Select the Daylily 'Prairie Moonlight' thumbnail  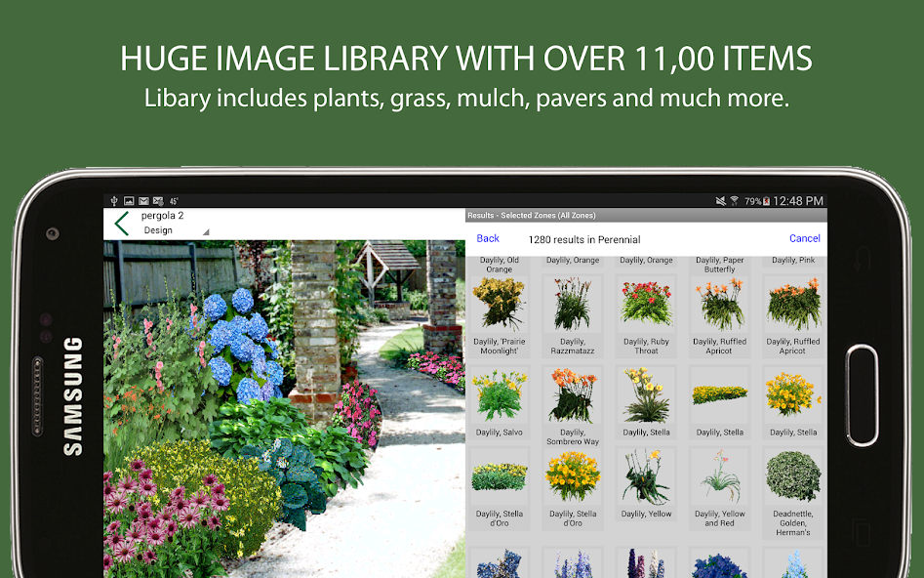[499, 303]
